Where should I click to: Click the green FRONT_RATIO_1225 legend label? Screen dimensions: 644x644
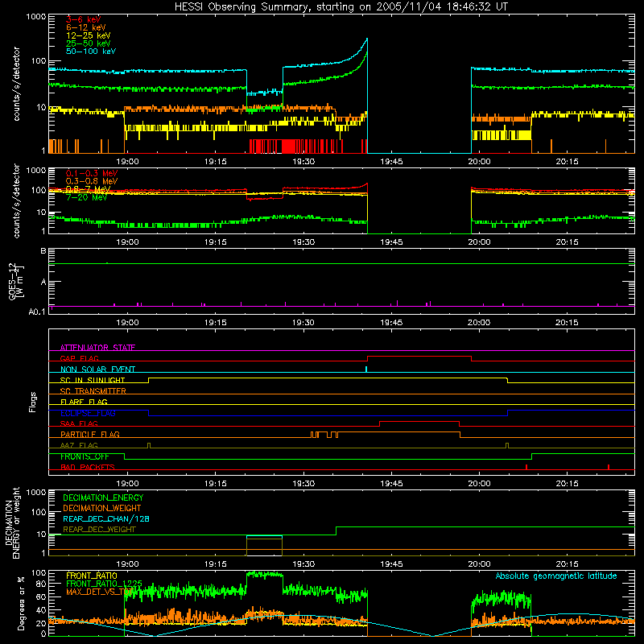pyautogui.click(x=104, y=584)
